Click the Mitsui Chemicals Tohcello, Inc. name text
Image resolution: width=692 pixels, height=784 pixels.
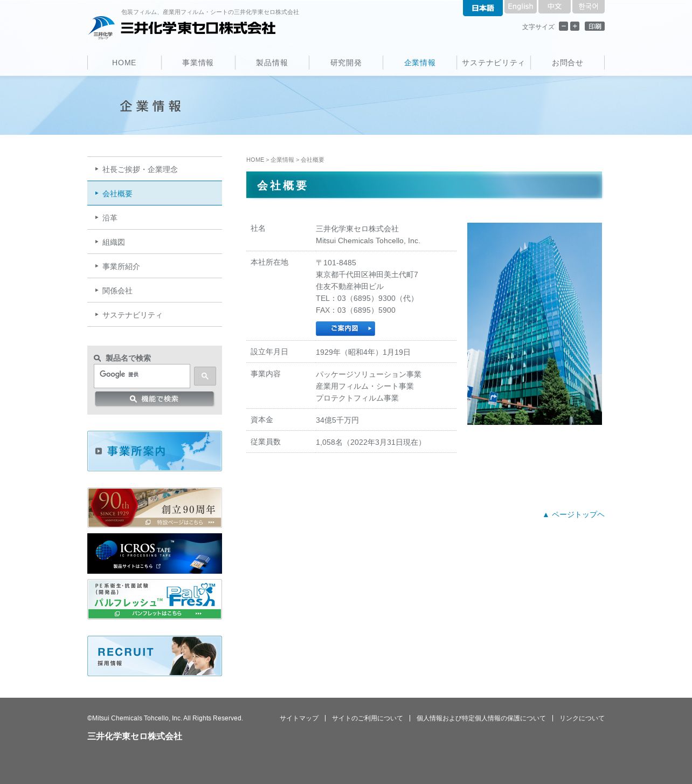(368, 240)
